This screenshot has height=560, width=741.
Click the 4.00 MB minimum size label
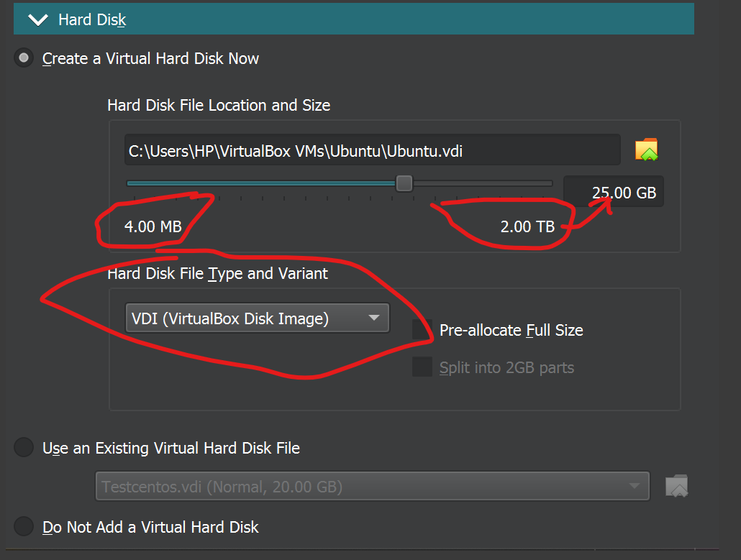click(x=153, y=226)
